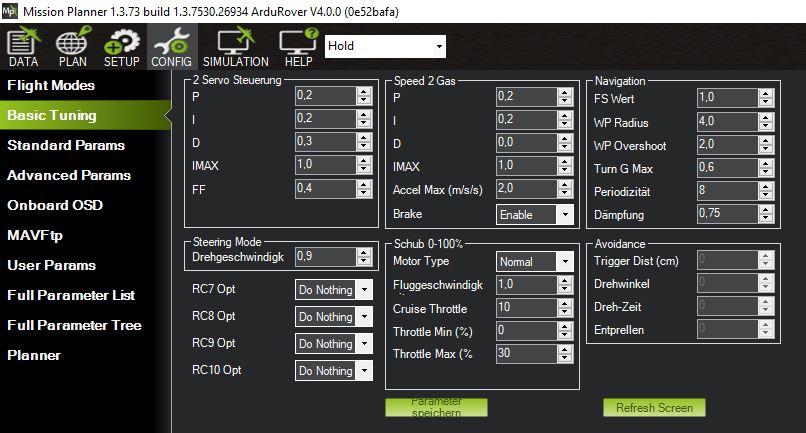Open the RC9 Opt dropdown
The image size is (806, 433).
(x=334, y=344)
